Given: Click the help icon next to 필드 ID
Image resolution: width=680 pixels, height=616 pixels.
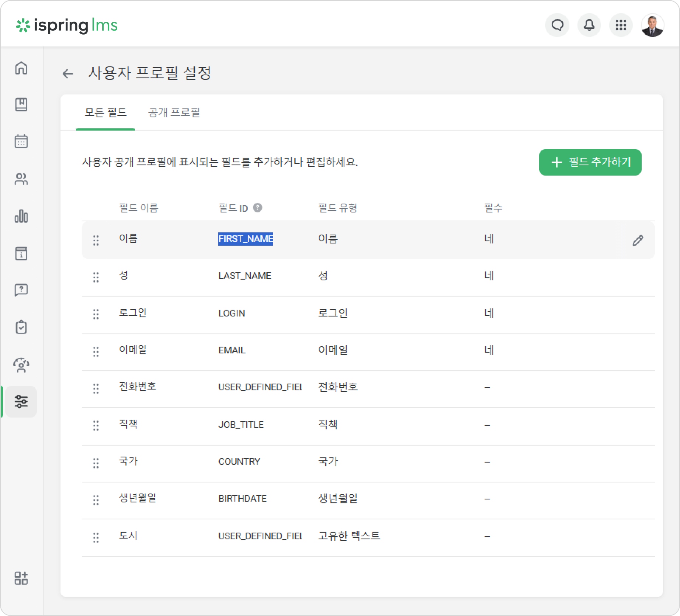Looking at the screenshot, I should (257, 208).
